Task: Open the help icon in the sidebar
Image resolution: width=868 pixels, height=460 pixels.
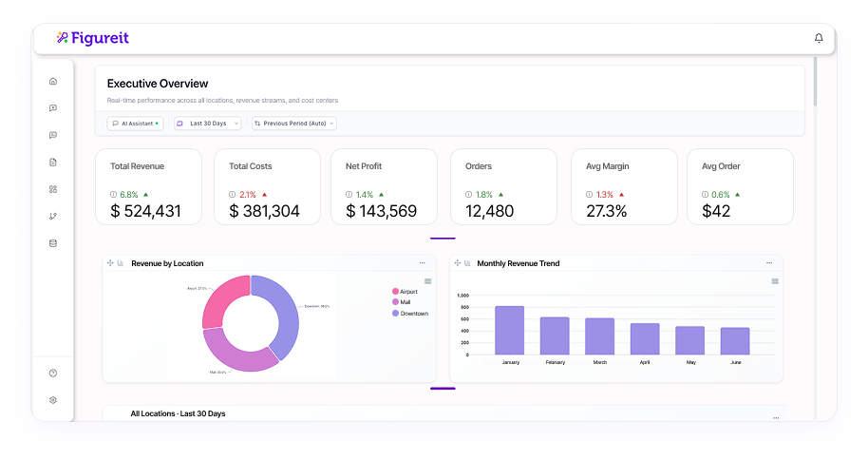Action: [53, 373]
